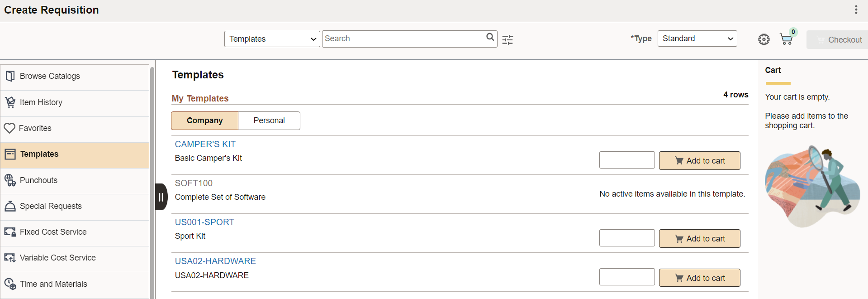Open Special Requests
Screen dimensions: 868x299
[x=50, y=206]
